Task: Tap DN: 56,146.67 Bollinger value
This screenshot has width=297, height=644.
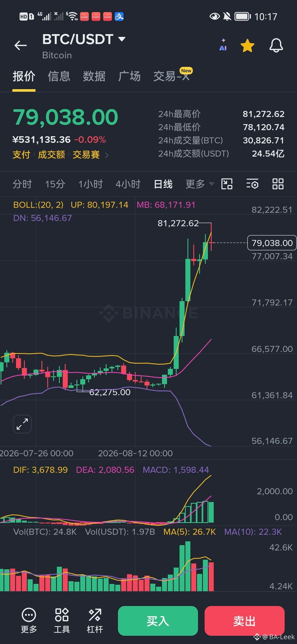Action: coord(42,218)
